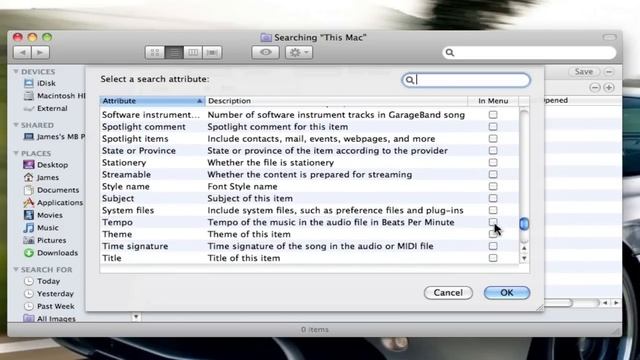The height and width of the screenshot is (360, 640).
Task: Enable In Menu for System files
Action: pyautogui.click(x=493, y=210)
